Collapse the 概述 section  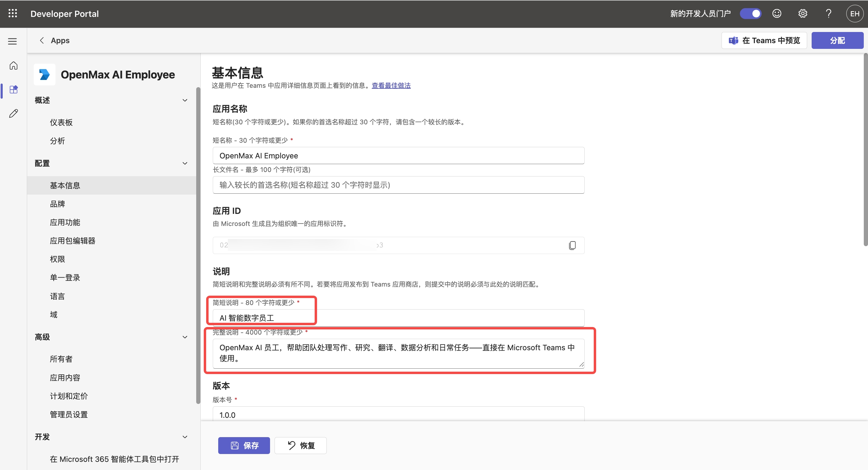tap(185, 100)
